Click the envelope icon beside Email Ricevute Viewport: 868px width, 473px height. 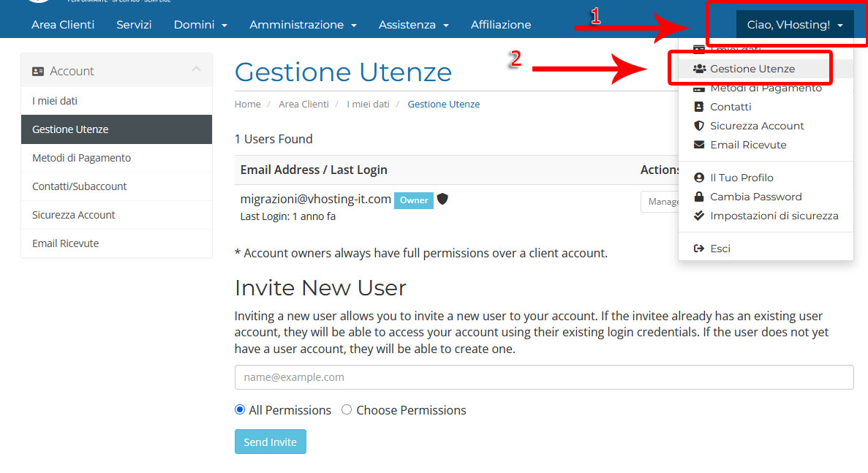click(x=699, y=145)
